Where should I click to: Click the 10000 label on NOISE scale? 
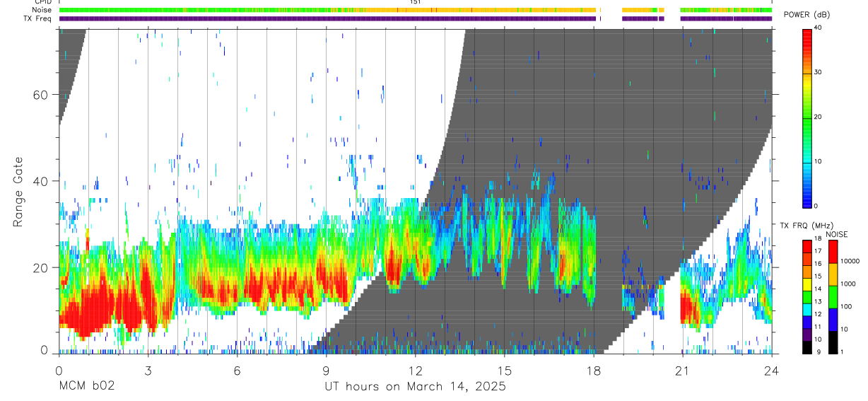(x=850, y=262)
